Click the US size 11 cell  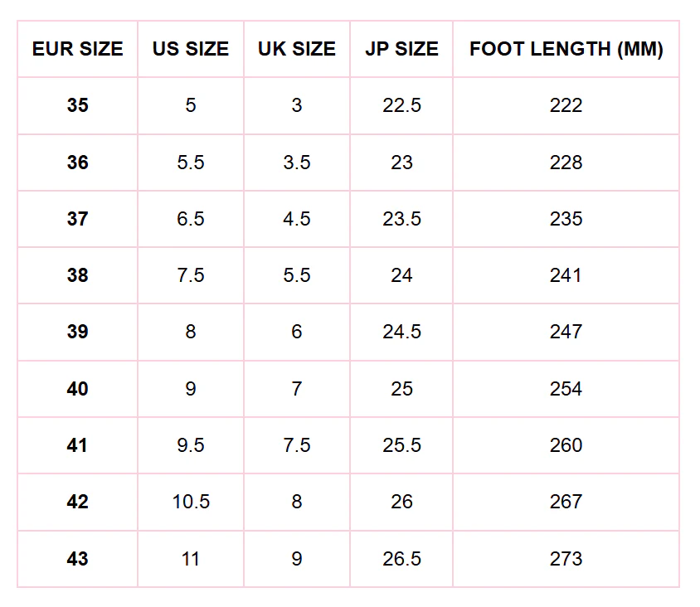click(191, 559)
